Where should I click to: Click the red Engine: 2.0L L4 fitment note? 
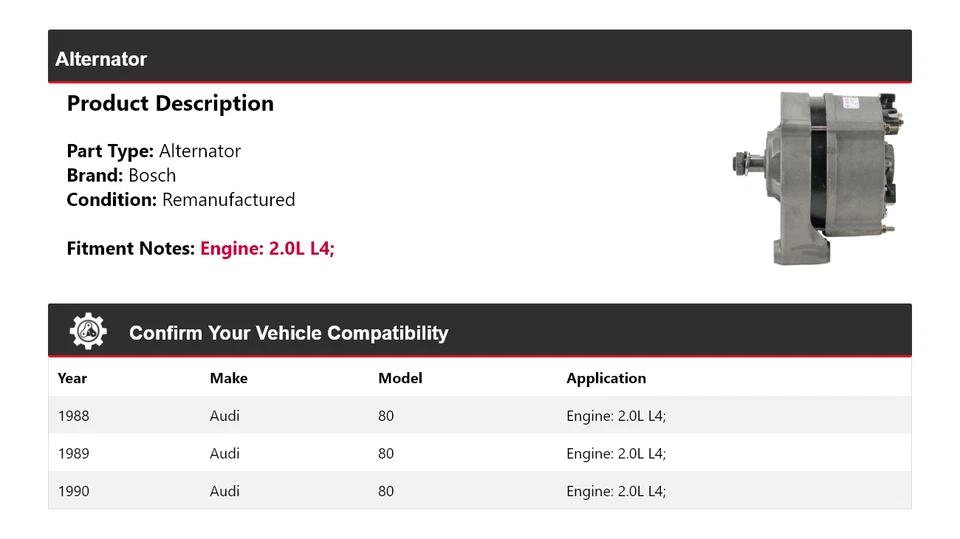(x=267, y=248)
